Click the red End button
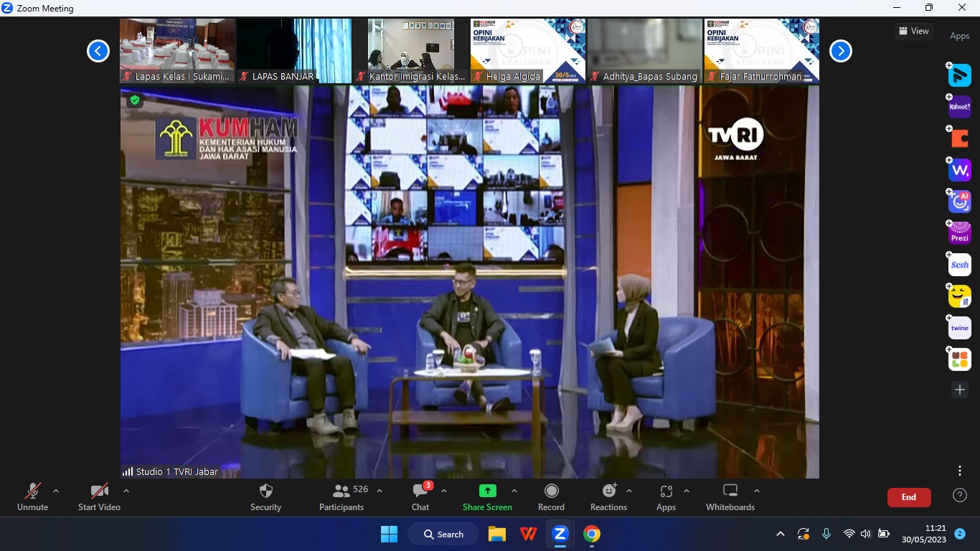 point(908,497)
